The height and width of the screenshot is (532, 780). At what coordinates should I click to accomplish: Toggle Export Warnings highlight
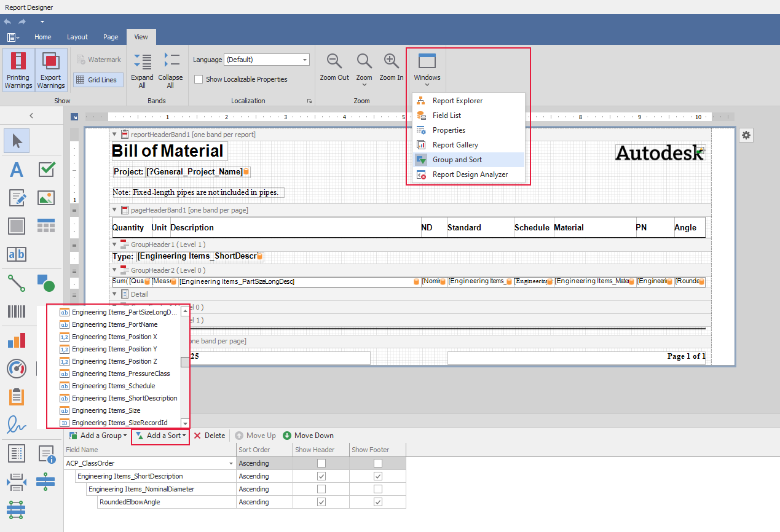click(x=51, y=70)
